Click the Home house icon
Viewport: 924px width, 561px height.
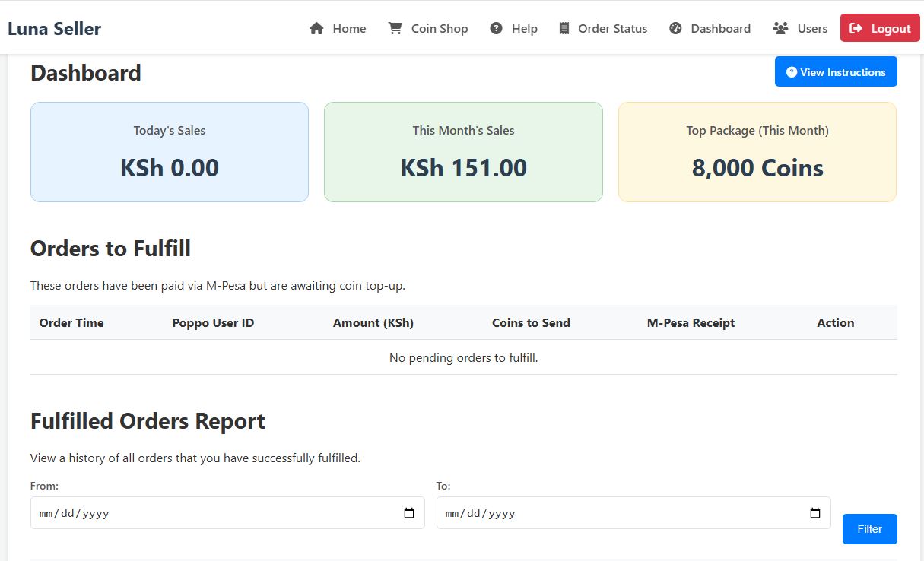click(x=316, y=28)
